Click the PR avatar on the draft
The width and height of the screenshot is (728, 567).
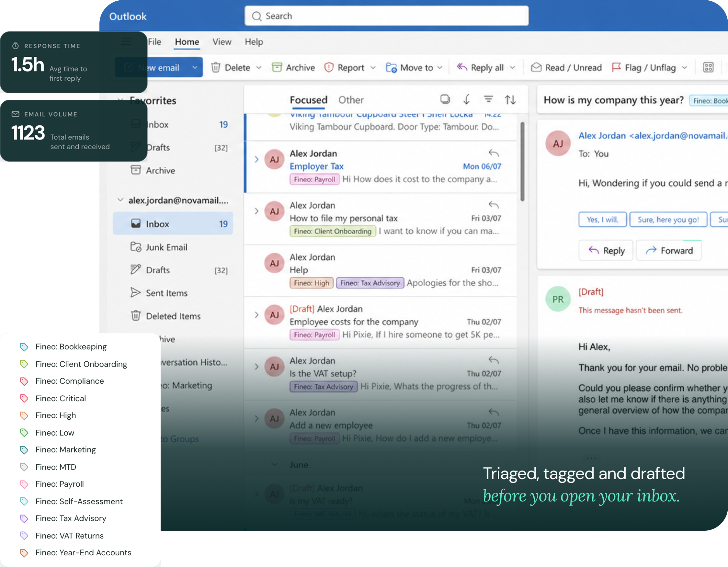click(558, 299)
